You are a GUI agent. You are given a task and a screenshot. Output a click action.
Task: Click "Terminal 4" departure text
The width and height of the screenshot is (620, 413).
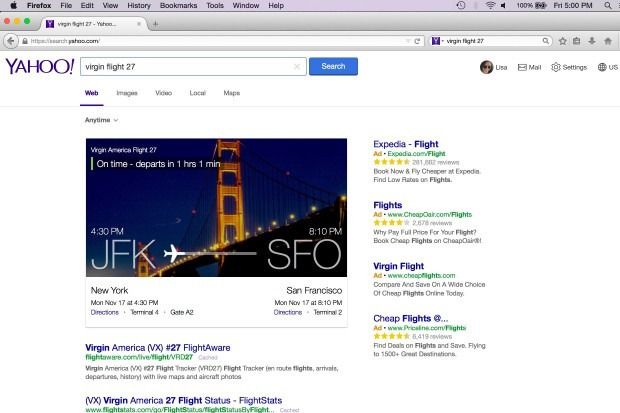(145, 312)
